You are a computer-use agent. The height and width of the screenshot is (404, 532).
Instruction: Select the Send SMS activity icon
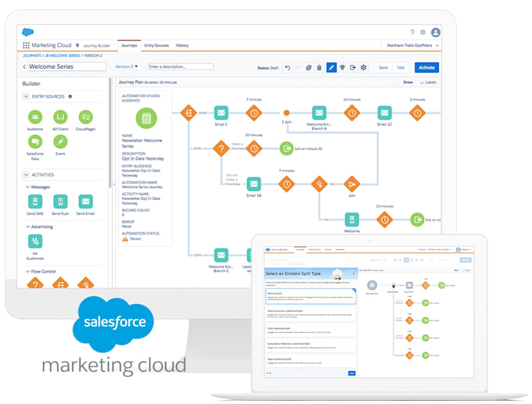35,202
